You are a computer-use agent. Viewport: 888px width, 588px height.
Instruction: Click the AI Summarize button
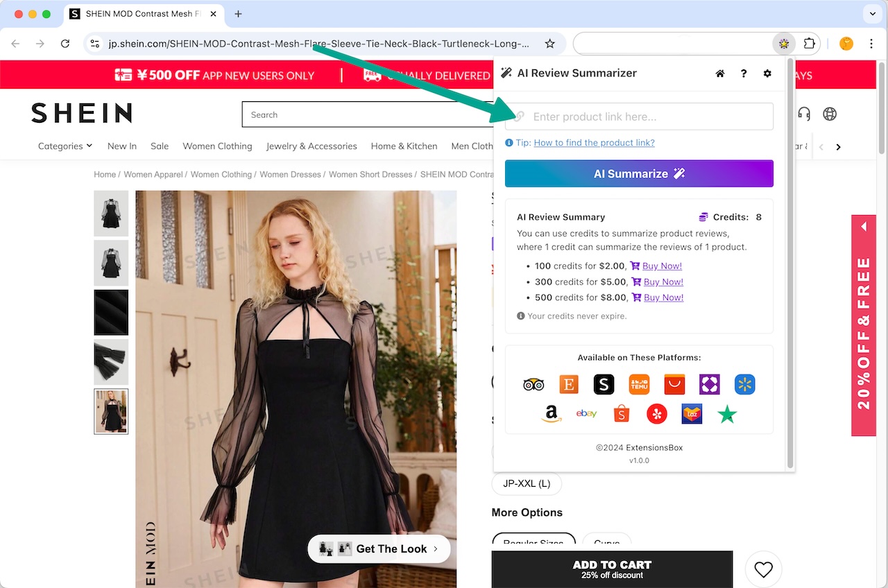pos(639,173)
